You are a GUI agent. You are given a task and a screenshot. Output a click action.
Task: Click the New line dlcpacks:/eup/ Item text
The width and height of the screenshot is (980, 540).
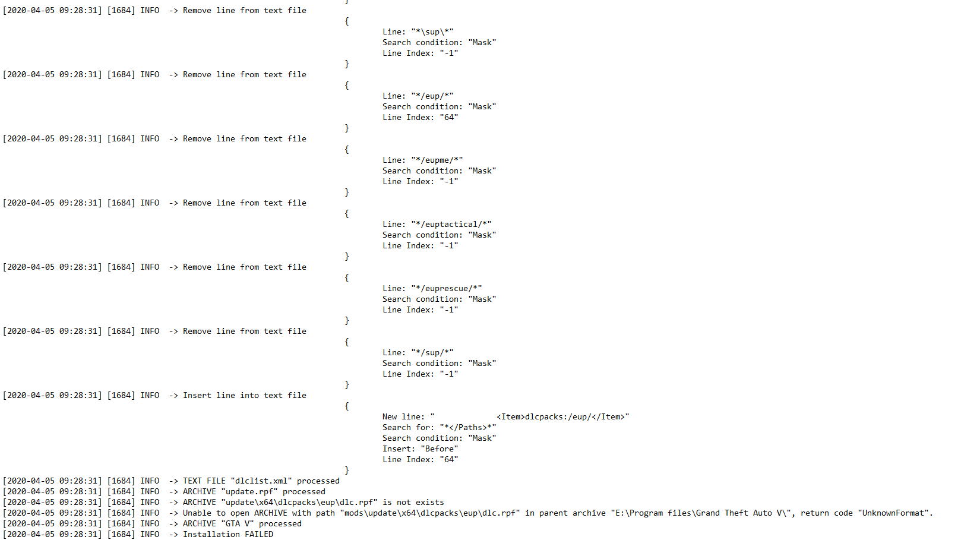click(x=505, y=416)
